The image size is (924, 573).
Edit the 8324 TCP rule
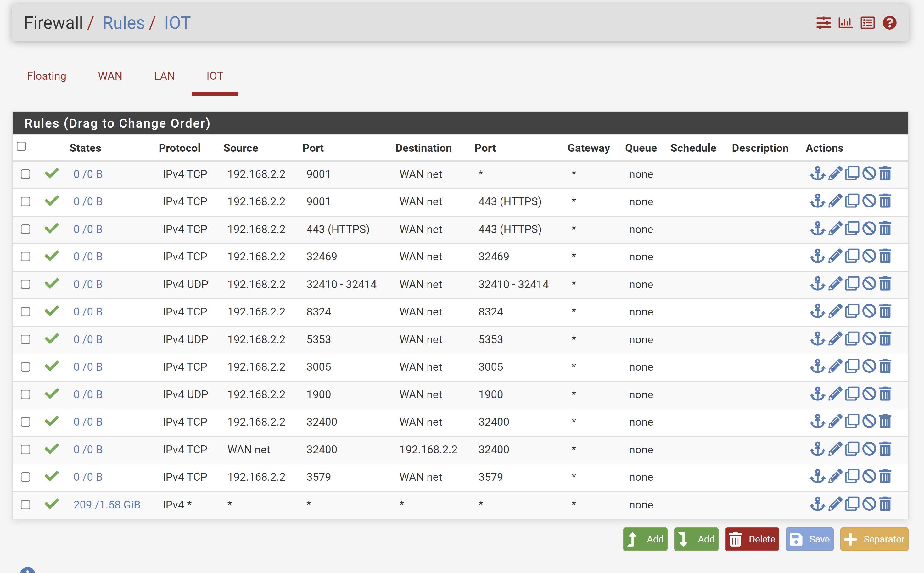pos(835,311)
